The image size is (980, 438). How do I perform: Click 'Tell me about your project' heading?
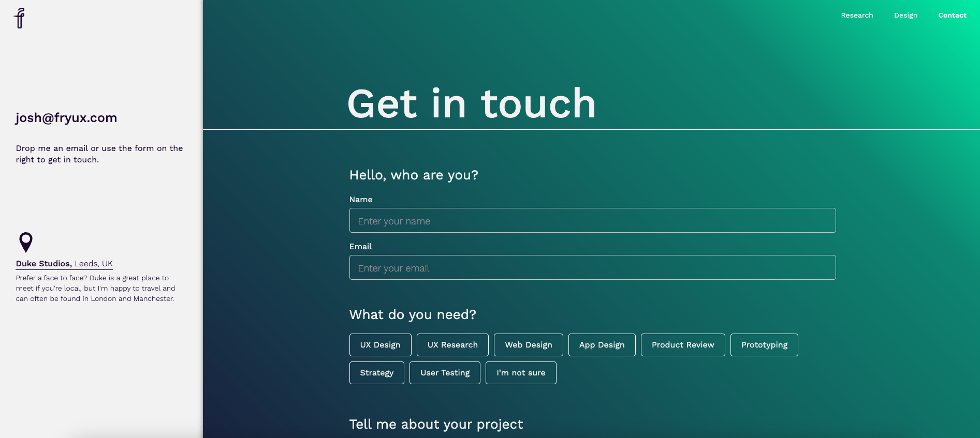pos(436,425)
